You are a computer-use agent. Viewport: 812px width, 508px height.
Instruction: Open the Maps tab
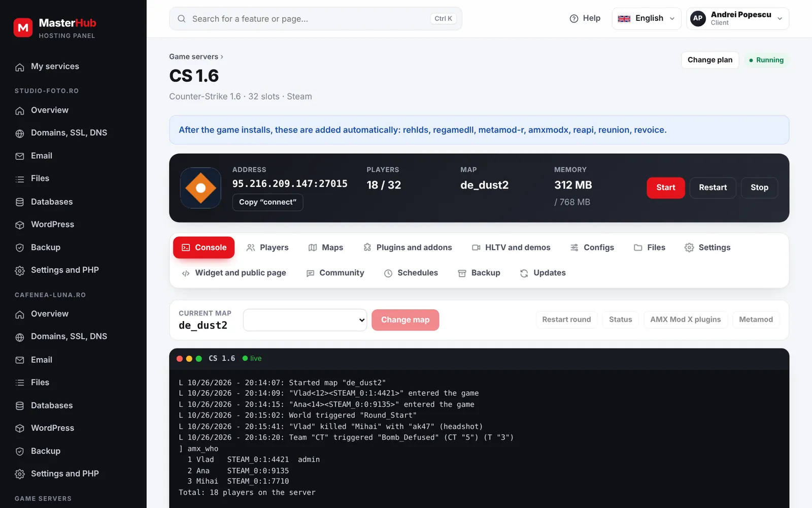[326, 247]
